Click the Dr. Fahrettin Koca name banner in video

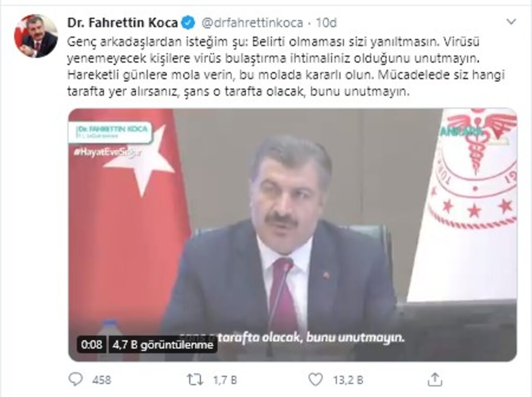[111, 132]
